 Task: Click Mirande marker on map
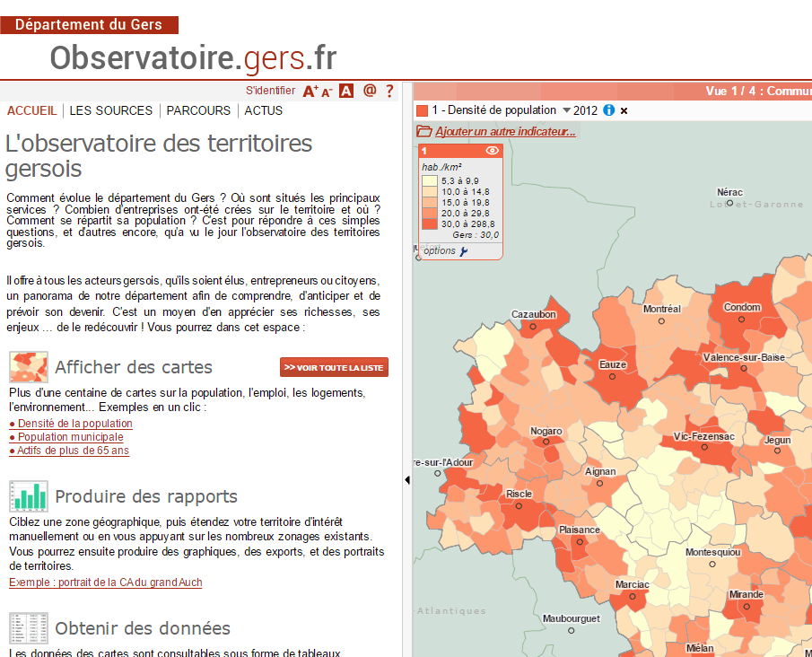(747, 606)
